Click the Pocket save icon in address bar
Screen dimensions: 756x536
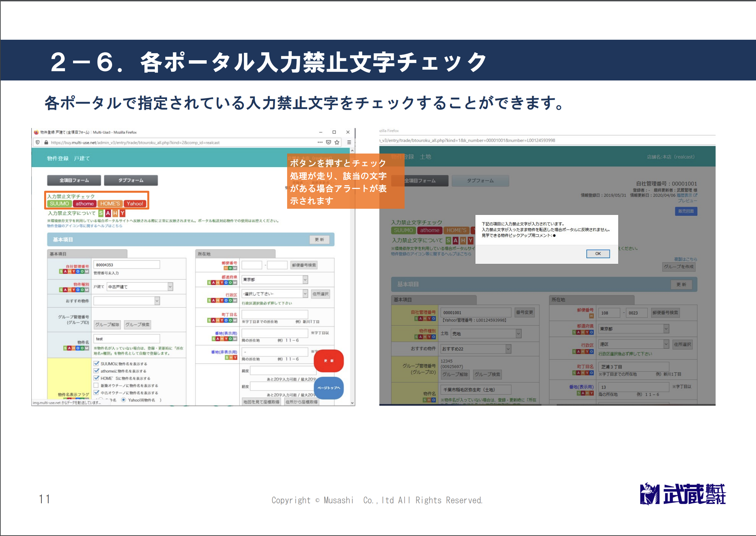(329, 142)
